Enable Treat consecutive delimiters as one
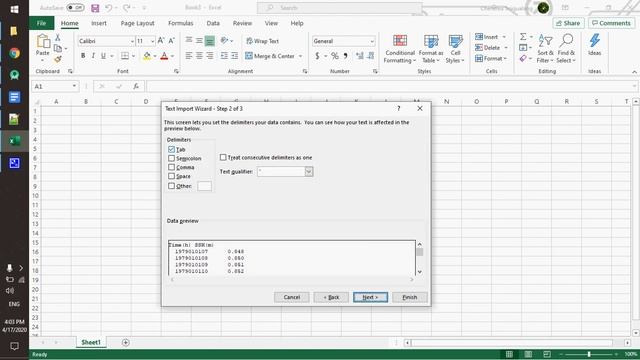Viewport: 640px width, 360px height. pyautogui.click(x=223, y=157)
